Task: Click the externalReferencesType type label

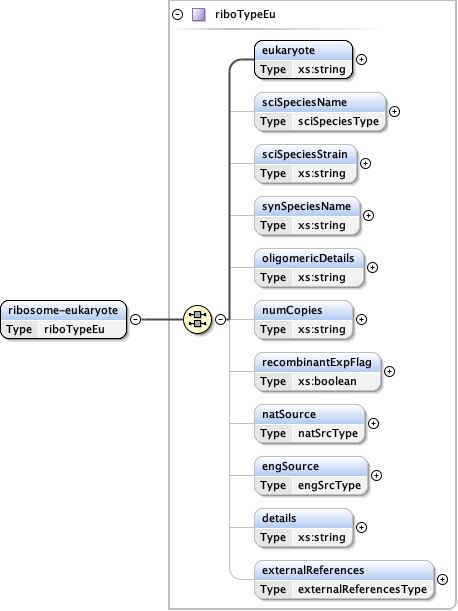Action: [x=363, y=589]
